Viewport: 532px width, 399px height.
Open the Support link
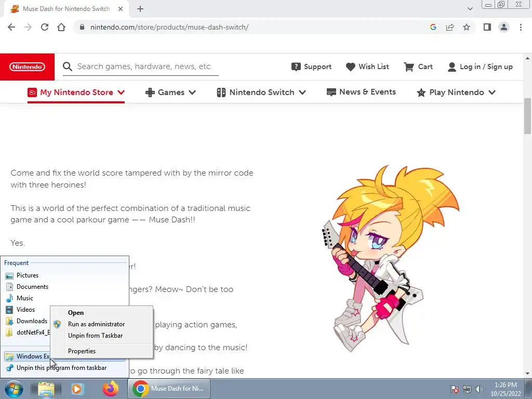coord(312,66)
